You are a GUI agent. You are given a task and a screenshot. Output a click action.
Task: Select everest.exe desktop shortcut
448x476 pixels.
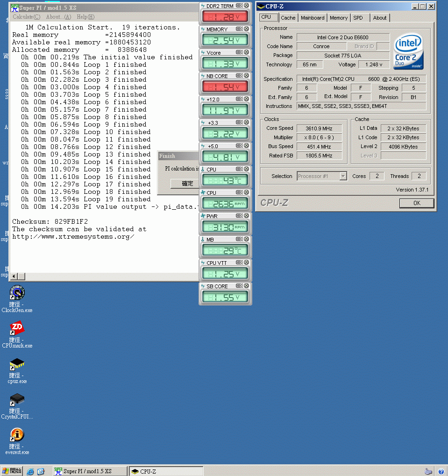pos(17,441)
